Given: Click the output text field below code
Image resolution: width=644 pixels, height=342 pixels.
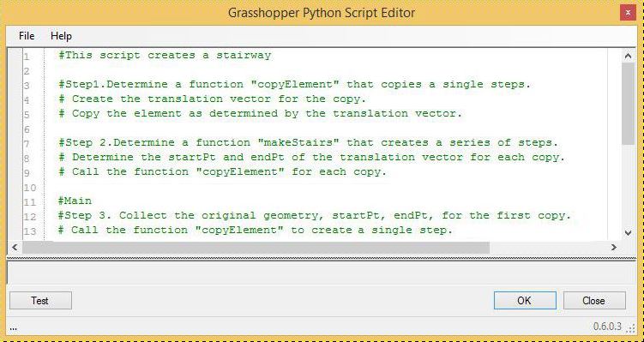Looking at the screenshot, I should click(322, 273).
